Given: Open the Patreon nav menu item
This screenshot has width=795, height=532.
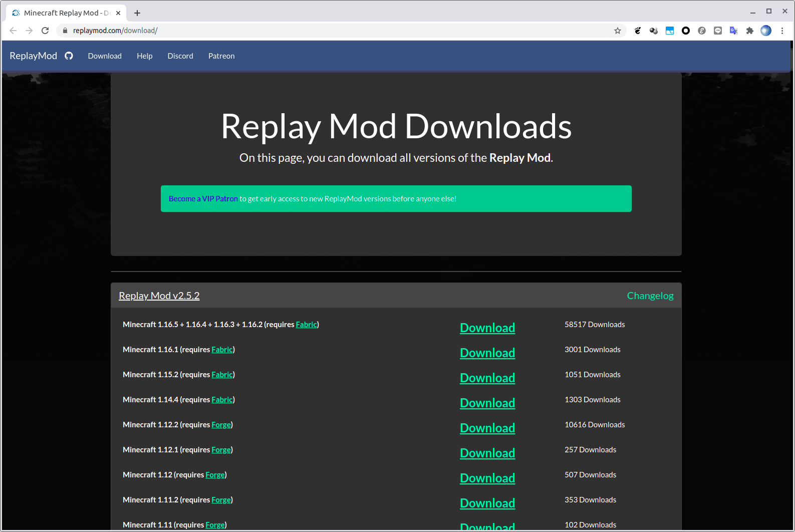Looking at the screenshot, I should pyautogui.click(x=221, y=56).
